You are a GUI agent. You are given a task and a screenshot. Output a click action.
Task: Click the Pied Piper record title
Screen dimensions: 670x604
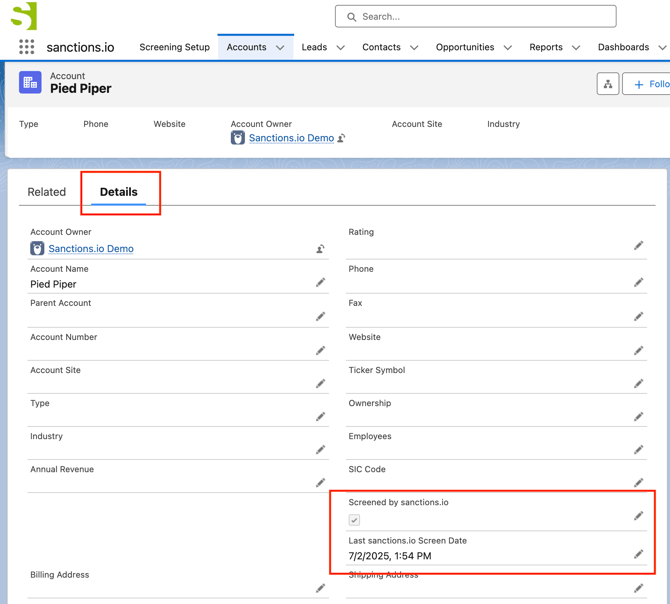[x=81, y=88]
